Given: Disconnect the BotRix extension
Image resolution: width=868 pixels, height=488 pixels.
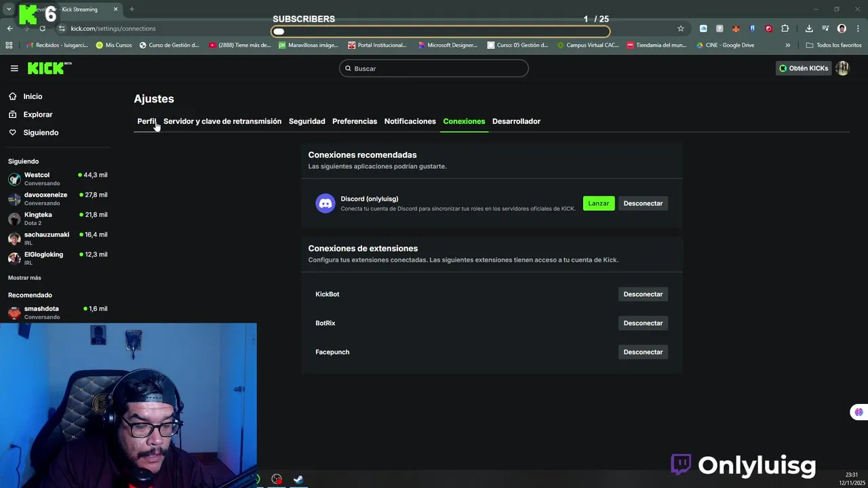Looking at the screenshot, I should (643, 323).
